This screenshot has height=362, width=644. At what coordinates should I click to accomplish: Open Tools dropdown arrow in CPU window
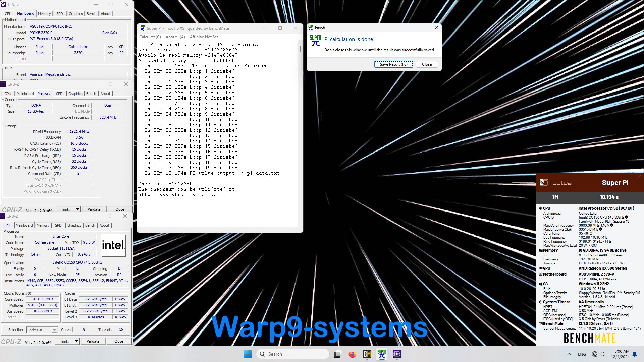tap(76, 341)
